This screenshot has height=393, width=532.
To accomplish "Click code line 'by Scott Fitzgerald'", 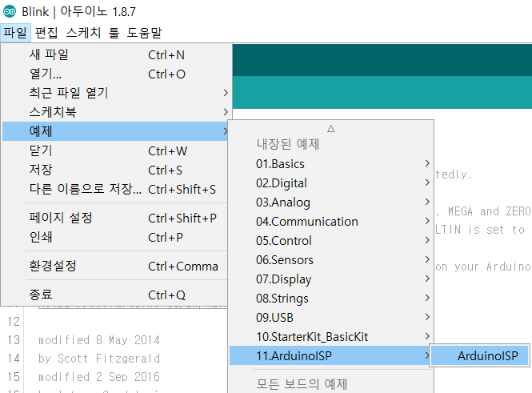I will pyautogui.click(x=98, y=358).
